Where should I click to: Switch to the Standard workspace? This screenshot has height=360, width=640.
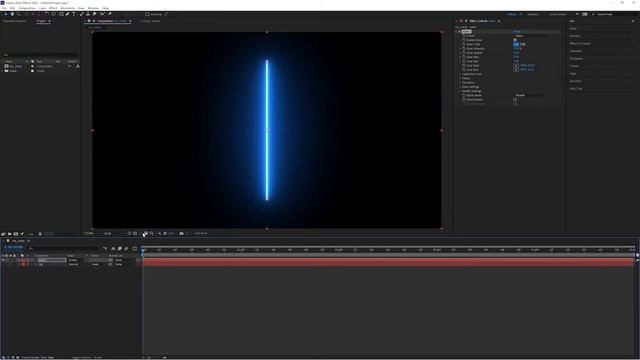pos(533,14)
